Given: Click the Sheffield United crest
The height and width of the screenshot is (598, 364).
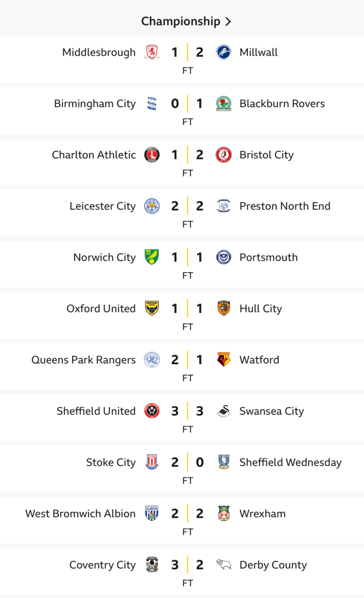Looking at the screenshot, I should 152,411.
